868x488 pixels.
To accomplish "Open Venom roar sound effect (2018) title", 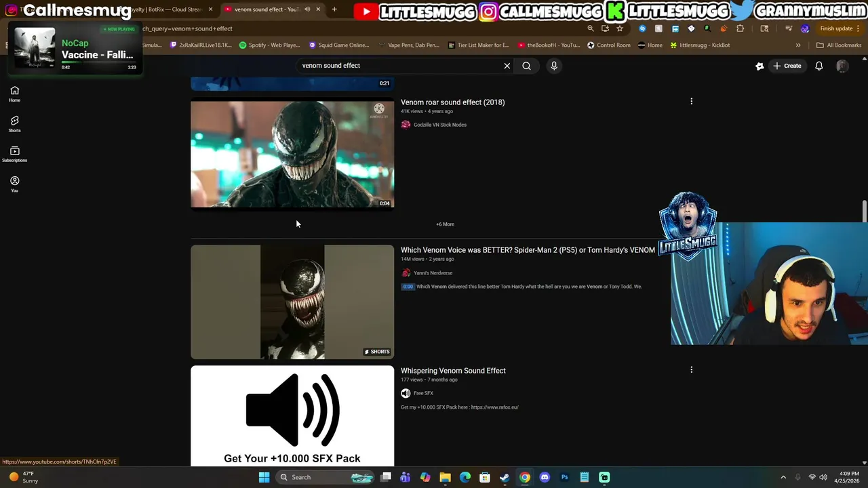I will tap(452, 102).
